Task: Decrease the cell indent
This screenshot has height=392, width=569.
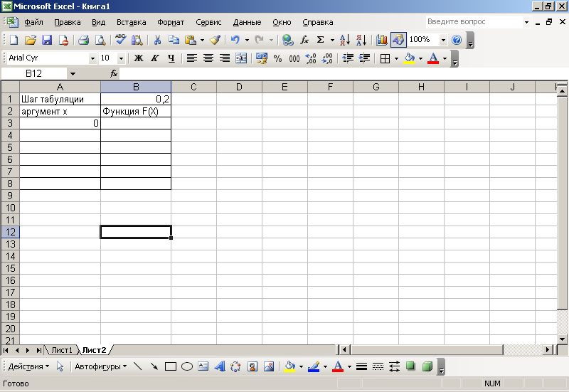Action: pos(348,58)
